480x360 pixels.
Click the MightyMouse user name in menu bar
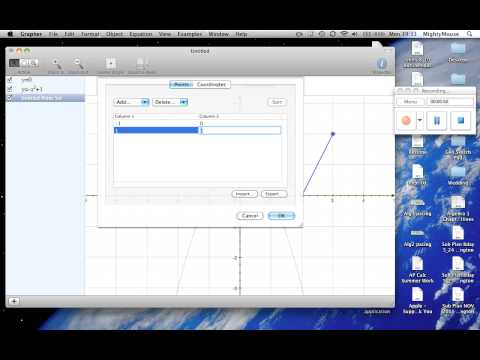441,34
